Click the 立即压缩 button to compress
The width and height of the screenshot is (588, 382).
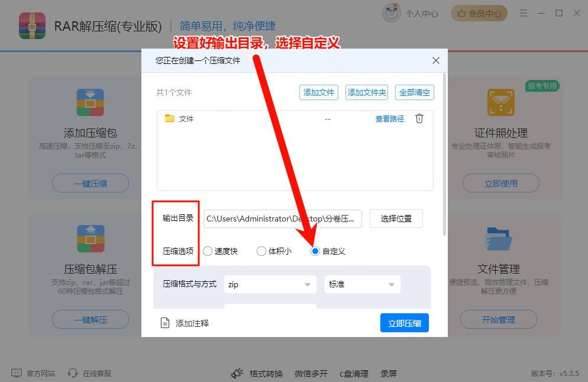click(404, 323)
